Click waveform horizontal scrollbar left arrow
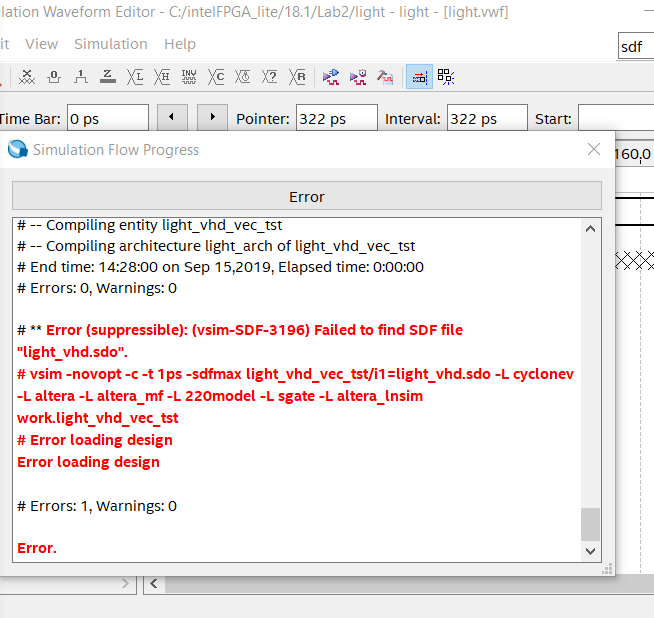 154,583
